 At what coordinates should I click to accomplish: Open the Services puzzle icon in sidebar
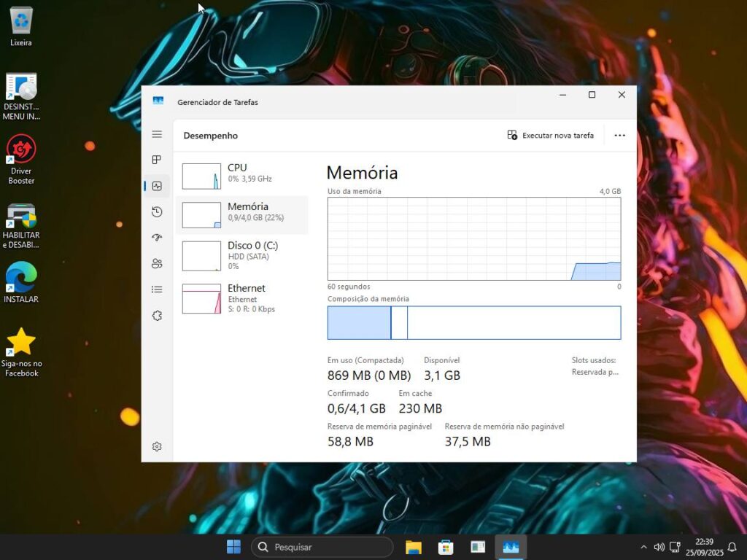coord(157,316)
